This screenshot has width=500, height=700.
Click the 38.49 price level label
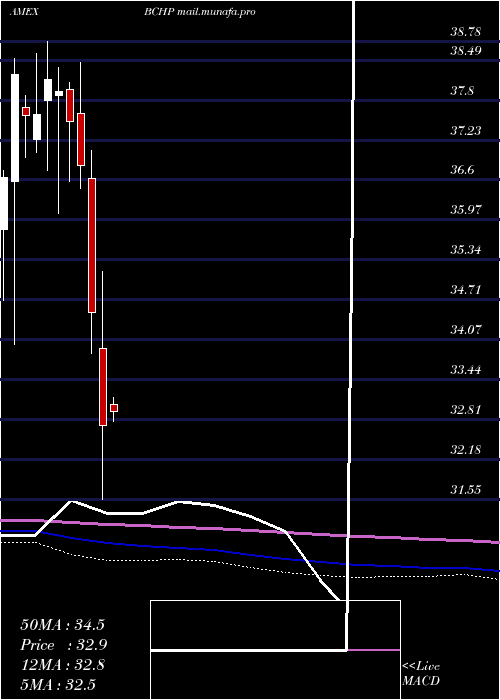point(465,51)
